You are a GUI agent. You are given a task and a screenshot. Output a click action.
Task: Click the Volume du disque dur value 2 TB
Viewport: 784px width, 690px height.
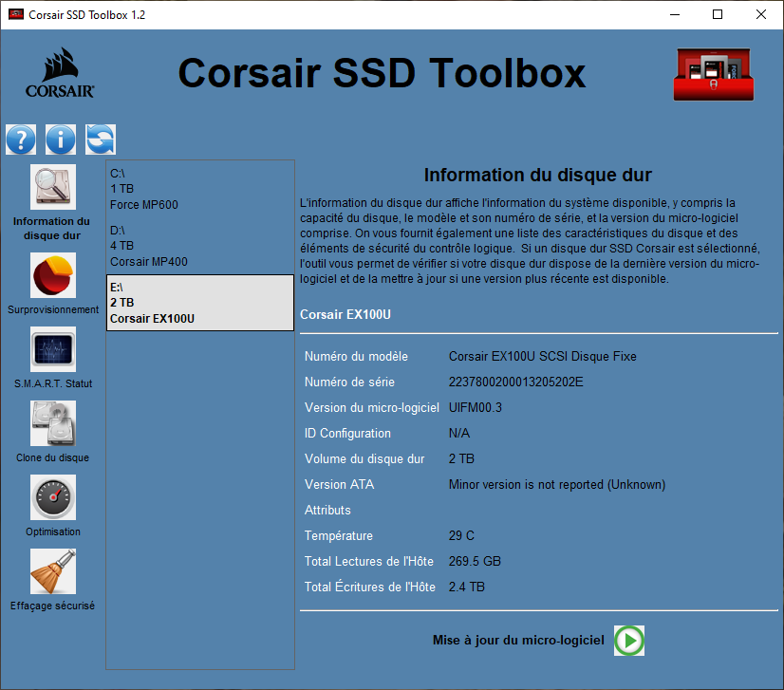(x=461, y=458)
